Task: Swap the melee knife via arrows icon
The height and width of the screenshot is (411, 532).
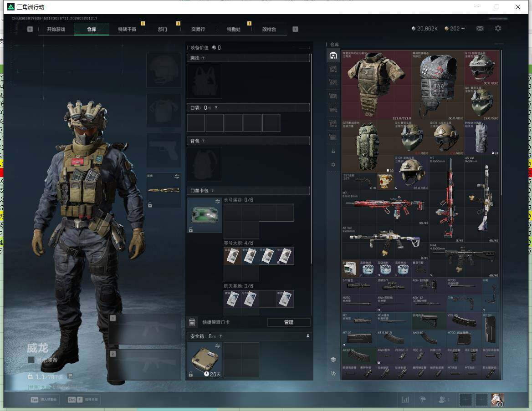Action: coord(177,177)
